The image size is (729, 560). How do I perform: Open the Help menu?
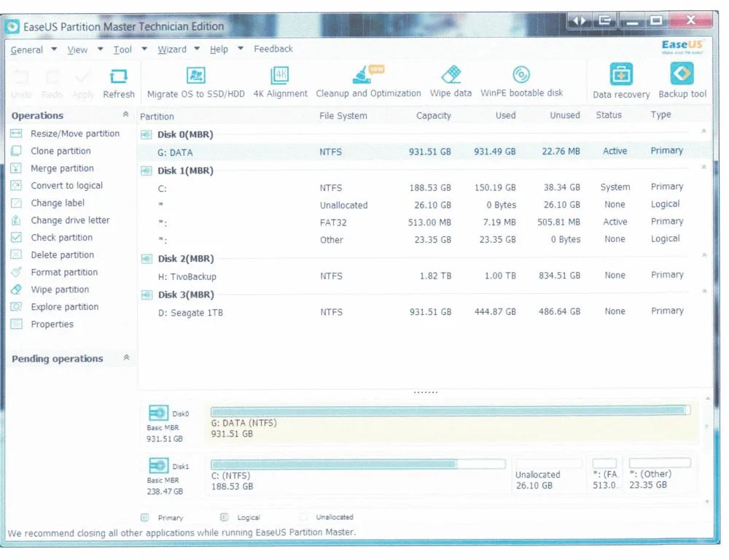(x=219, y=50)
